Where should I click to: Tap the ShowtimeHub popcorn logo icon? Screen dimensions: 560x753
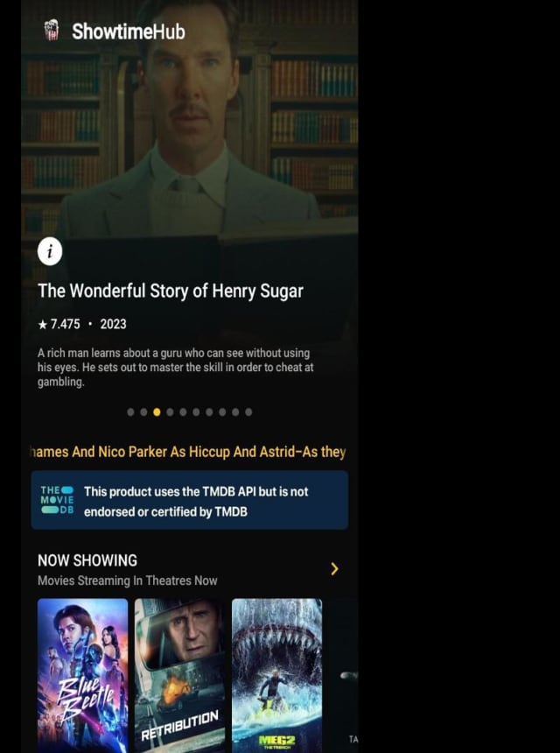[x=52, y=31]
